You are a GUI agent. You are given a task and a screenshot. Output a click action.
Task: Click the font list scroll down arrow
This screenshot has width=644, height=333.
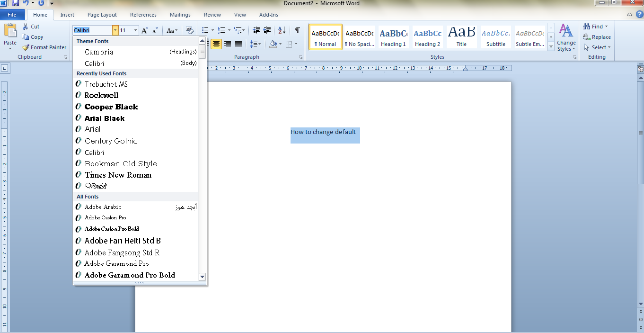click(x=203, y=277)
